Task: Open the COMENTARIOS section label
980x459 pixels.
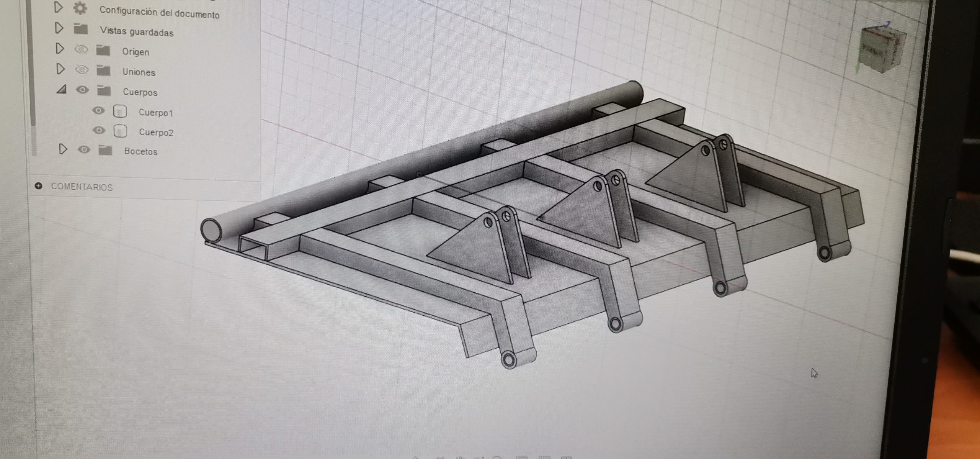Action: 82,187
